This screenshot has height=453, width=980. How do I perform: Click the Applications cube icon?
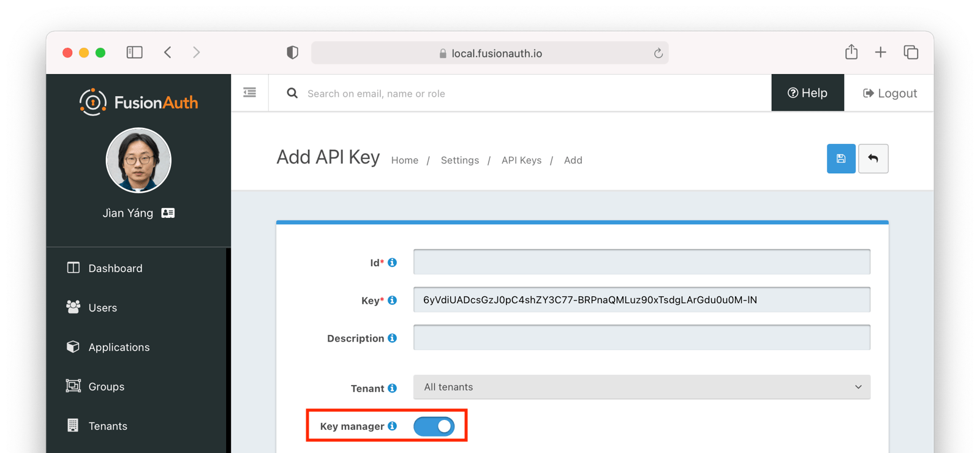tap(73, 346)
